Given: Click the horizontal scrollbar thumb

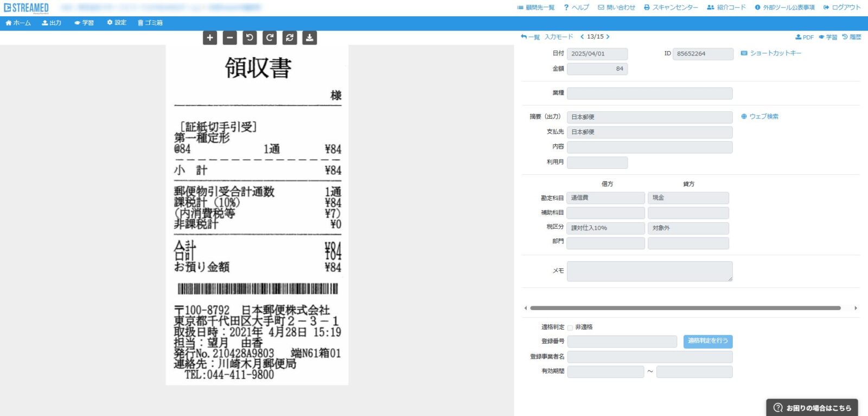Looking at the screenshot, I should 685,308.
